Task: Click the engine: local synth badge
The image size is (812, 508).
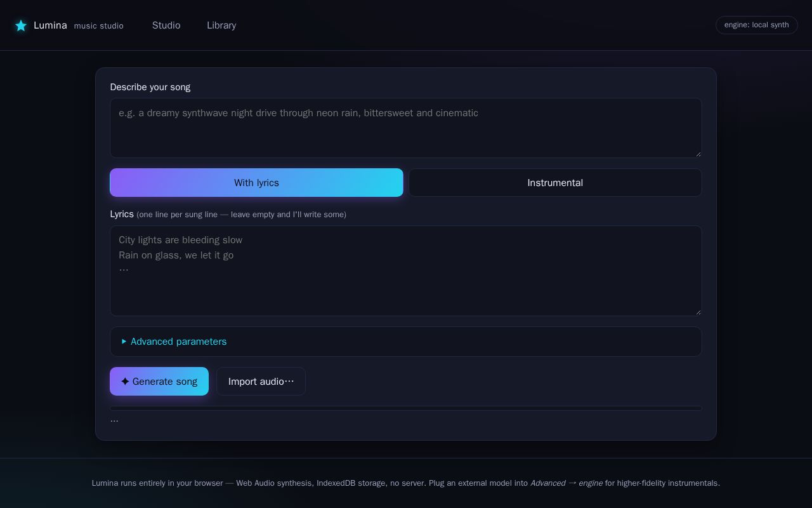Action: click(756, 25)
